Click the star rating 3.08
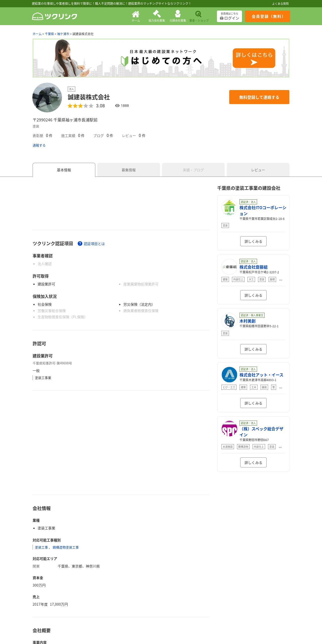Image resolution: width=322 pixels, height=644 pixels. (86, 106)
